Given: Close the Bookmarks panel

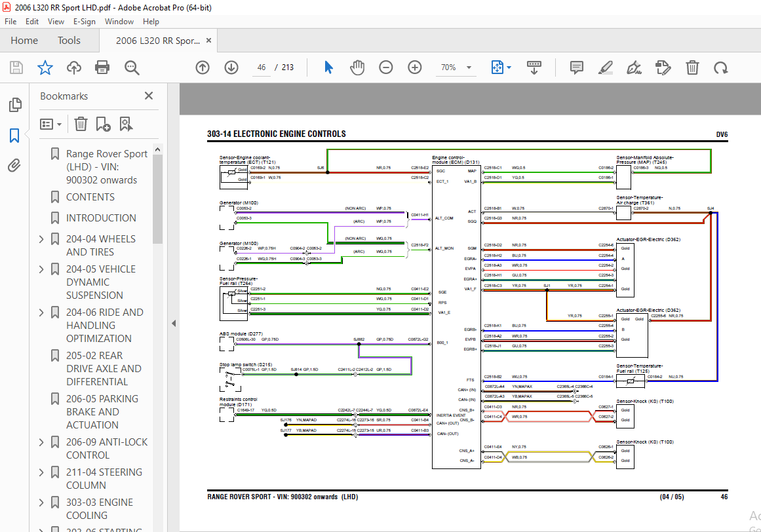Looking at the screenshot, I should click(149, 96).
